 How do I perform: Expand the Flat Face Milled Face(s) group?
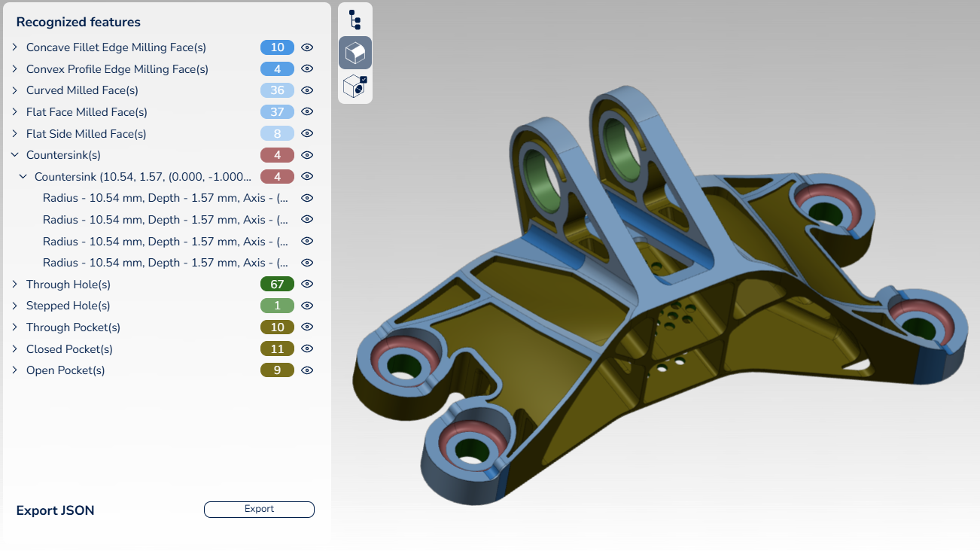tap(14, 112)
